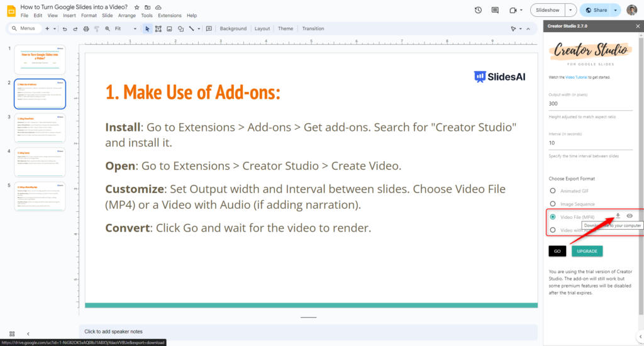
Task: Open version history clock icon
Action: [478, 10]
